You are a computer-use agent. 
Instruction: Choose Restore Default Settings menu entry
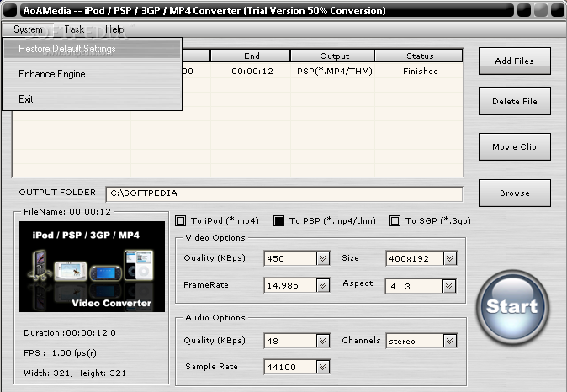92,49
